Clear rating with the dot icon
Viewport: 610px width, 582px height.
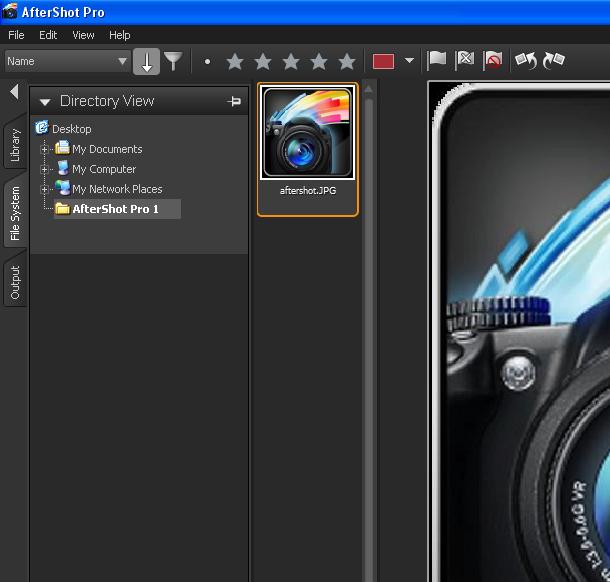[207, 61]
